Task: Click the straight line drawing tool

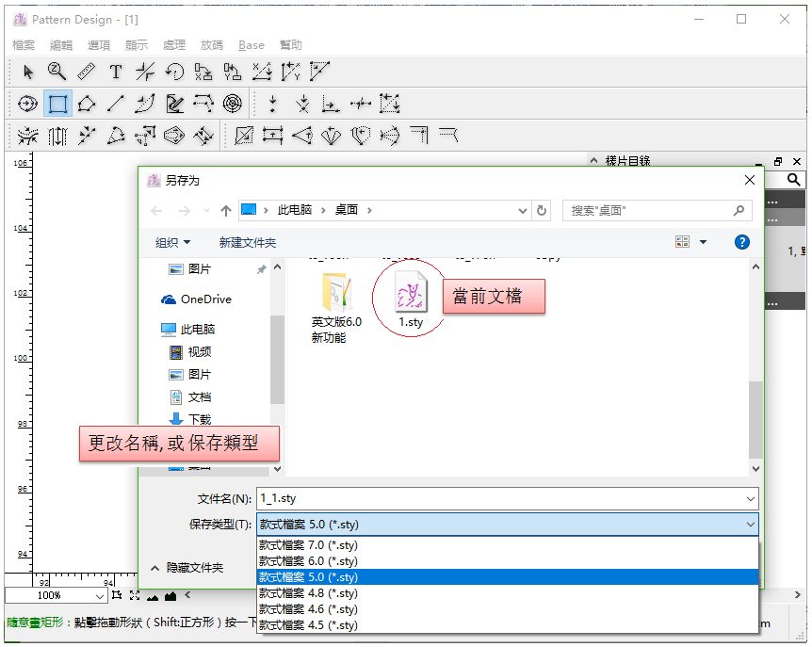Action: [x=116, y=104]
